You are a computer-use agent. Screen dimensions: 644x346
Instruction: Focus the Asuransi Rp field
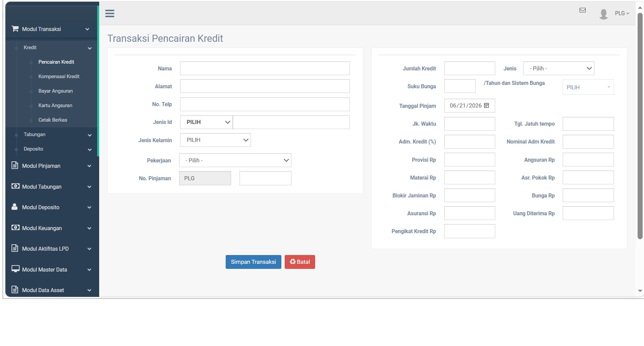tap(470, 213)
